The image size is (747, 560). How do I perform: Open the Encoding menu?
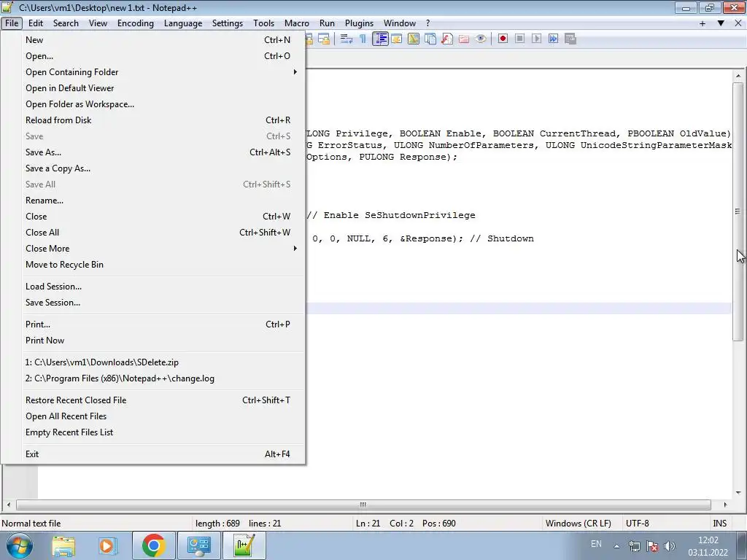click(x=135, y=23)
